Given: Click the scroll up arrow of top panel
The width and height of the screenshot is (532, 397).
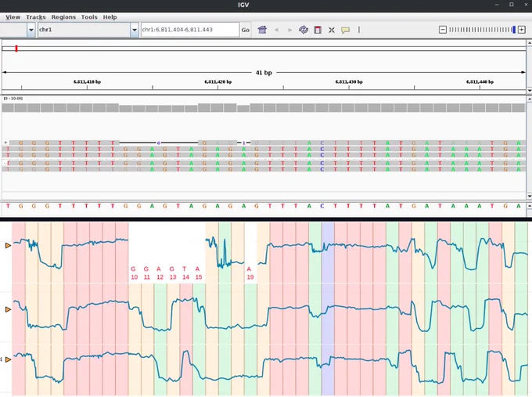Looking at the screenshot, I should coord(530,43).
